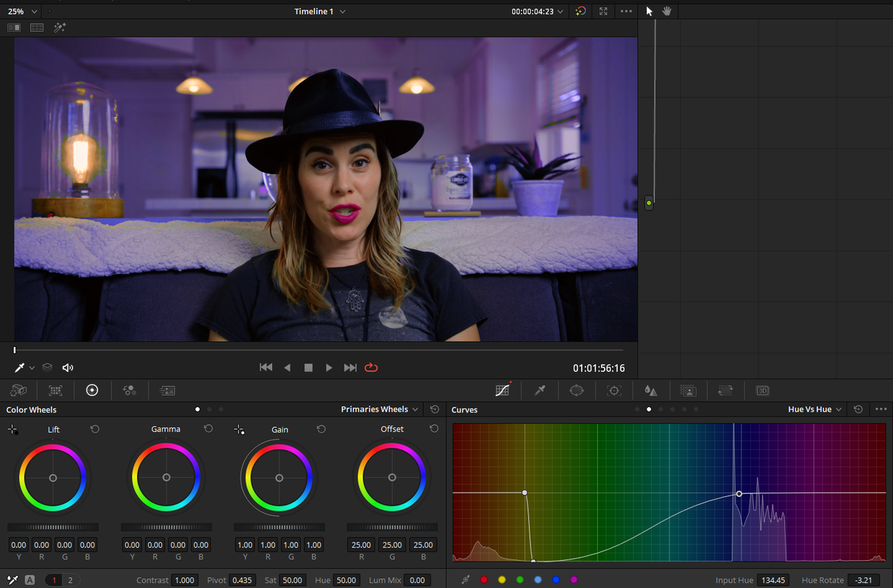Click the image wipe viewer icon

pyautogui.click(x=14, y=27)
